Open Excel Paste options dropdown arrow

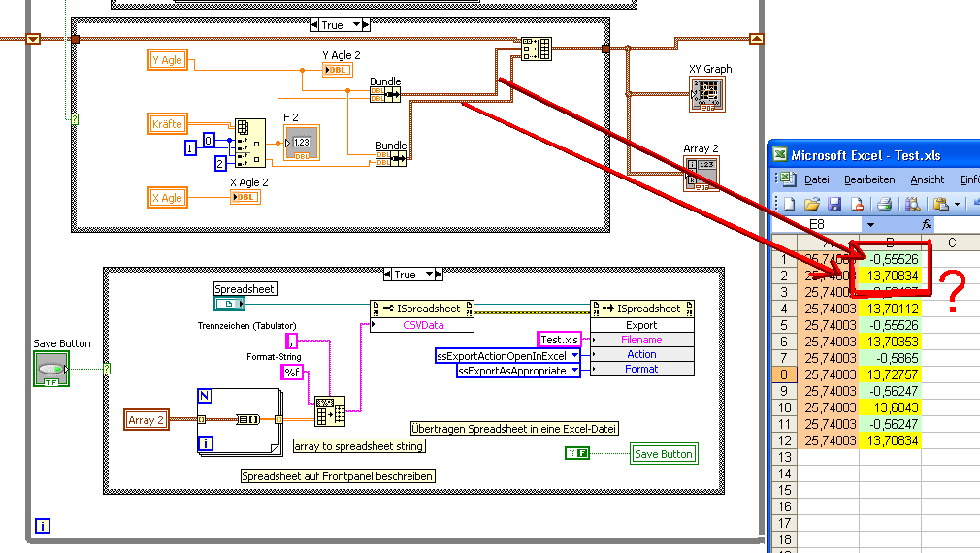957,205
